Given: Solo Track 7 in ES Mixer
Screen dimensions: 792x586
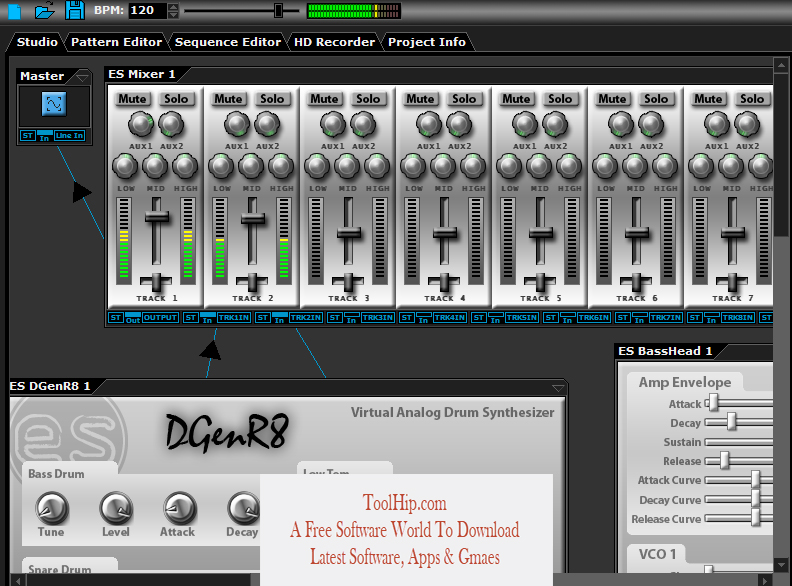Looking at the screenshot, I should [752, 99].
